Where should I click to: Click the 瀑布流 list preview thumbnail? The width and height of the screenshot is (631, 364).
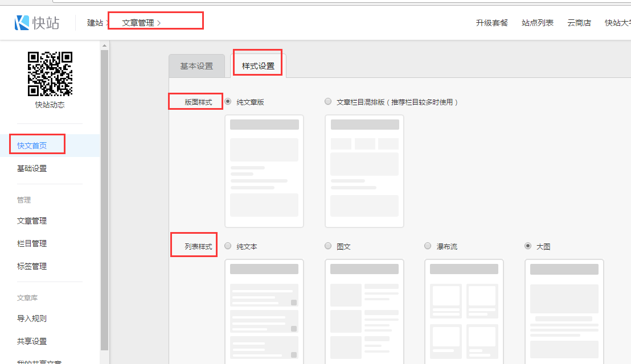[x=464, y=310]
